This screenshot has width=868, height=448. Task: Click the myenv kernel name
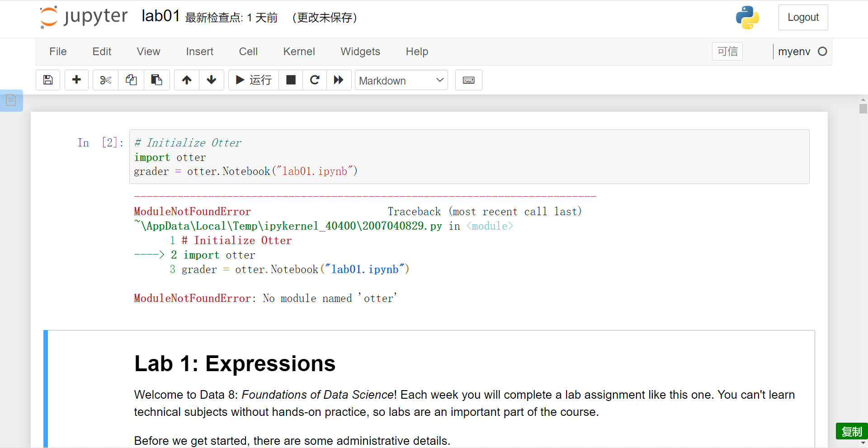click(x=794, y=52)
